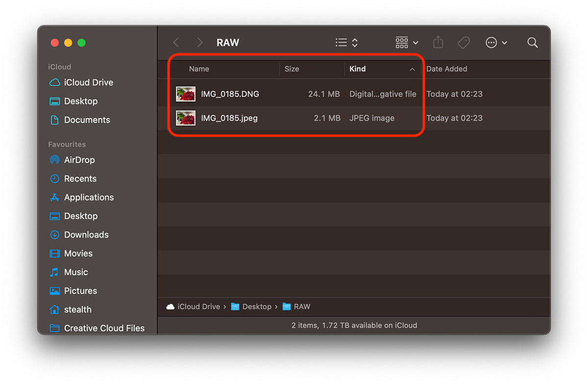Open Recents in the sidebar
Viewport: 588px width, 384px height.
tap(80, 179)
